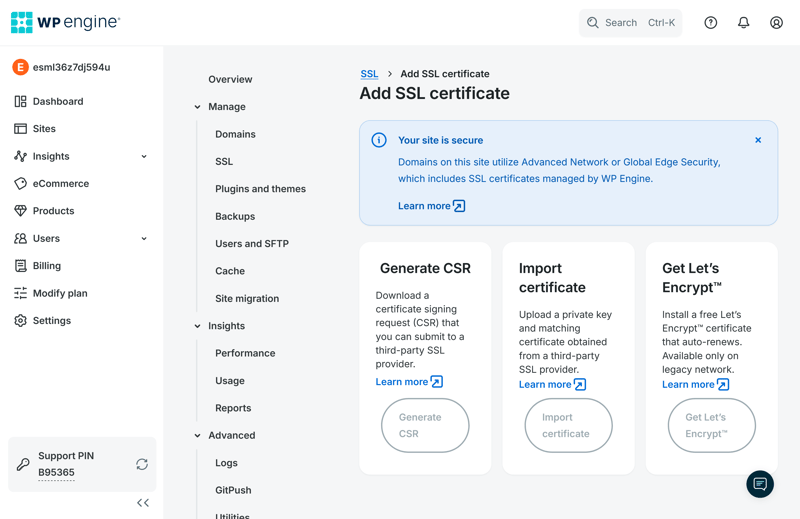Screen dimensions: 800x519
Task: Click the Search field
Action: coord(630,22)
